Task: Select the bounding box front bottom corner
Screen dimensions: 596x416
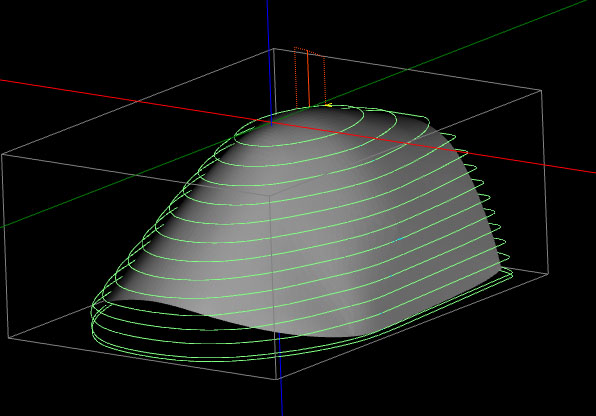Action: (277, 379)
